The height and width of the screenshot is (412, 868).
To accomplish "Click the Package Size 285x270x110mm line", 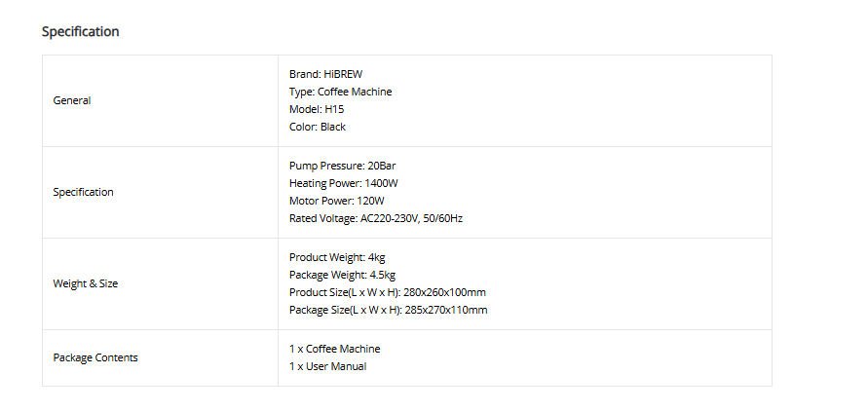I will tap(388, 310).
